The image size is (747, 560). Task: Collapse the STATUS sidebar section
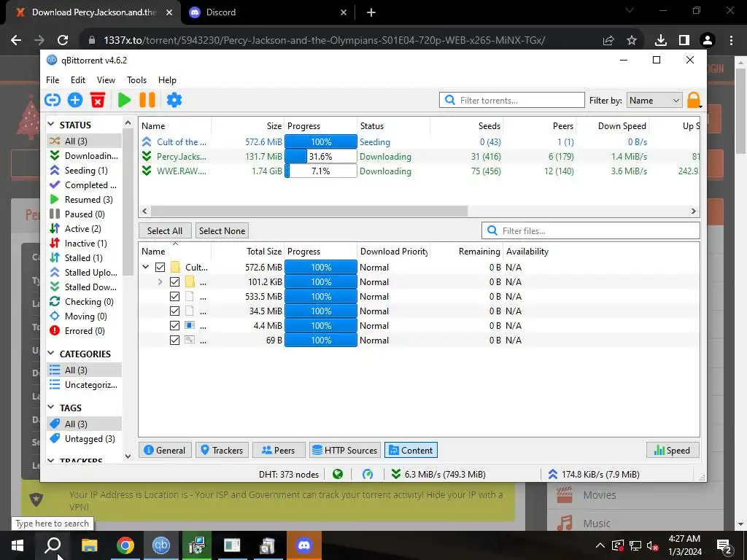tap(51, 124)
